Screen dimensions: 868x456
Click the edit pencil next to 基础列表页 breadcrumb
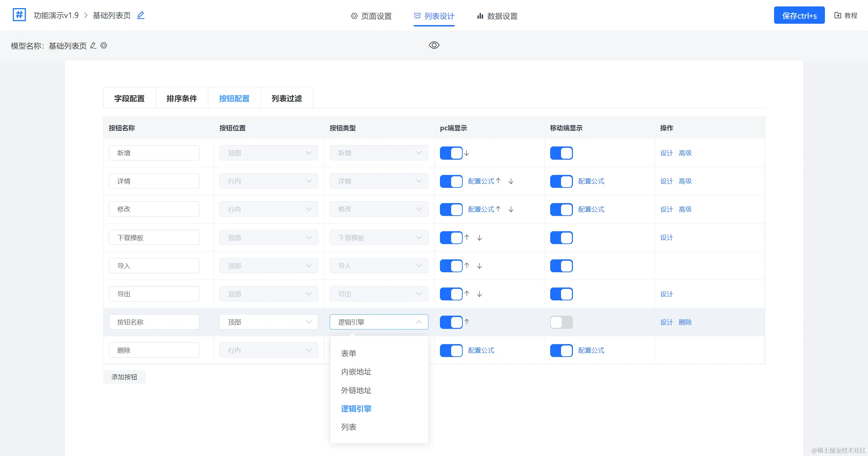tap(140, 15)
